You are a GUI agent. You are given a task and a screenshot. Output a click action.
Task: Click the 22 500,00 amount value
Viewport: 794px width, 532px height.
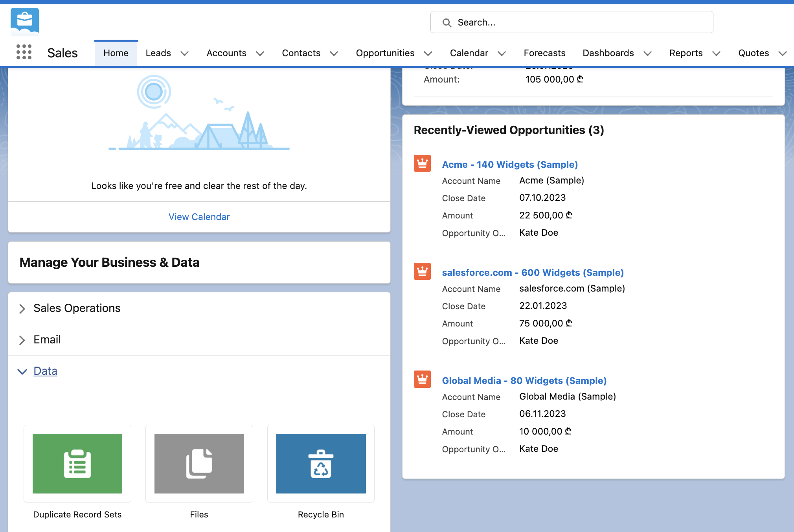coord(546,215)
